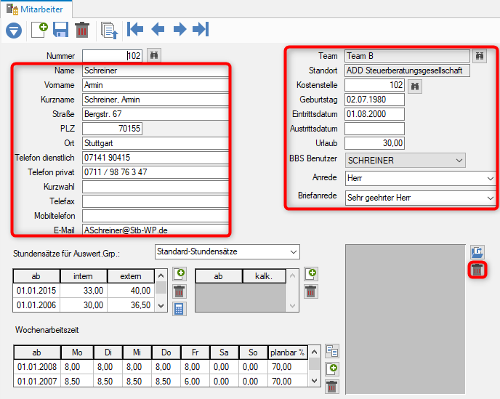Select the 01.01.2006 Stundensatz row
This screenshot has height=399, width=500.
[84, 305]
